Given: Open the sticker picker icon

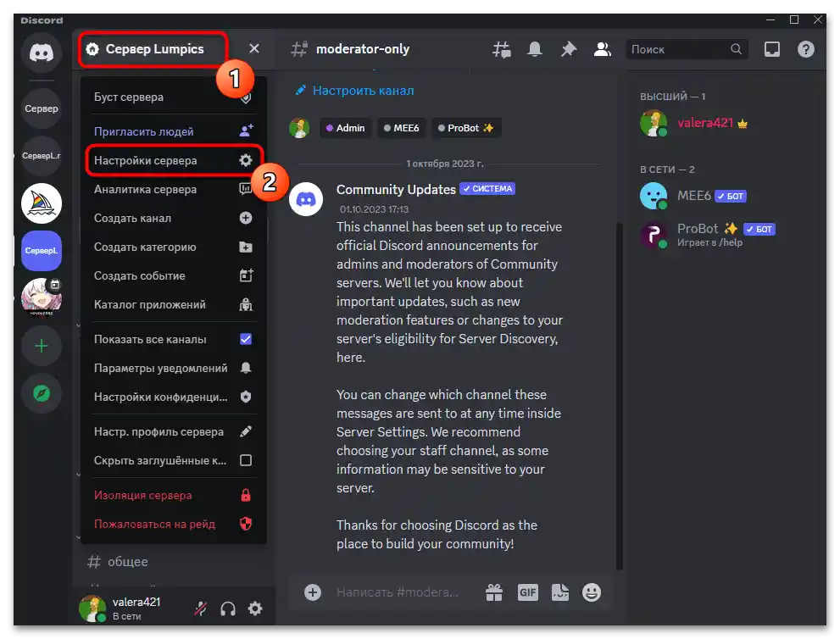Looking at the screenshot, I should (x=560, y=592).
